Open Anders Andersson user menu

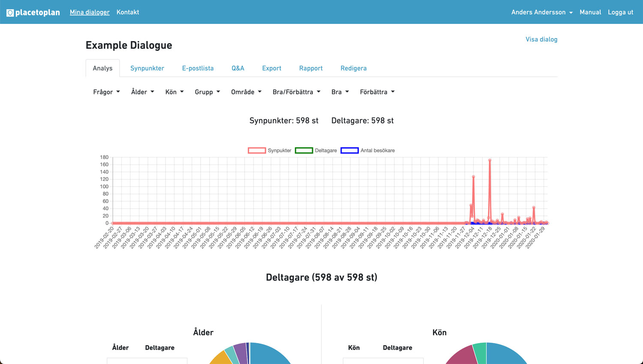541,12
